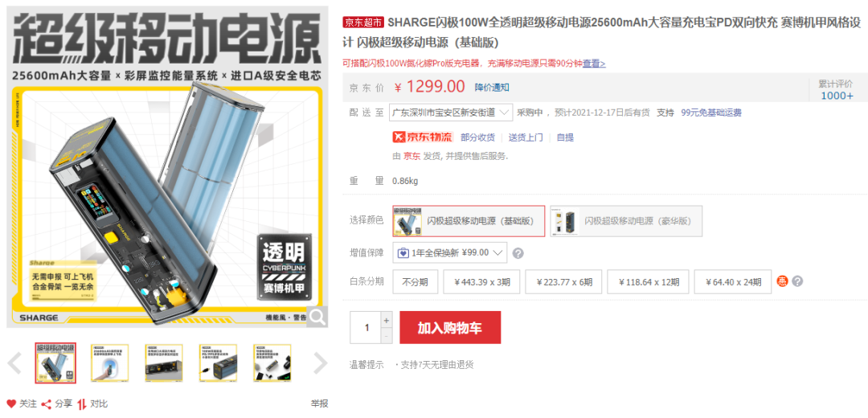Open the delivery address dropdown 广东深圳市宝安区

click(451, 113)
